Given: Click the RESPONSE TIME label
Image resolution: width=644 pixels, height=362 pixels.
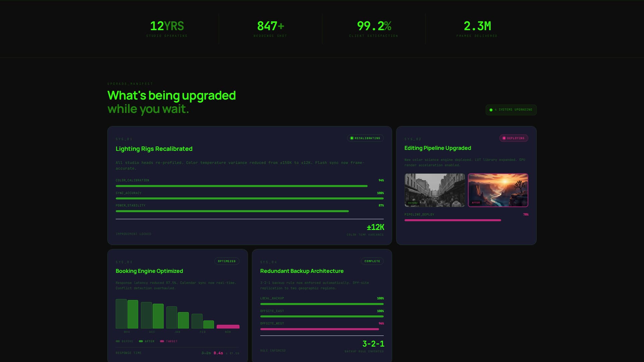Looking at the screenshot, I should [128, 353].
